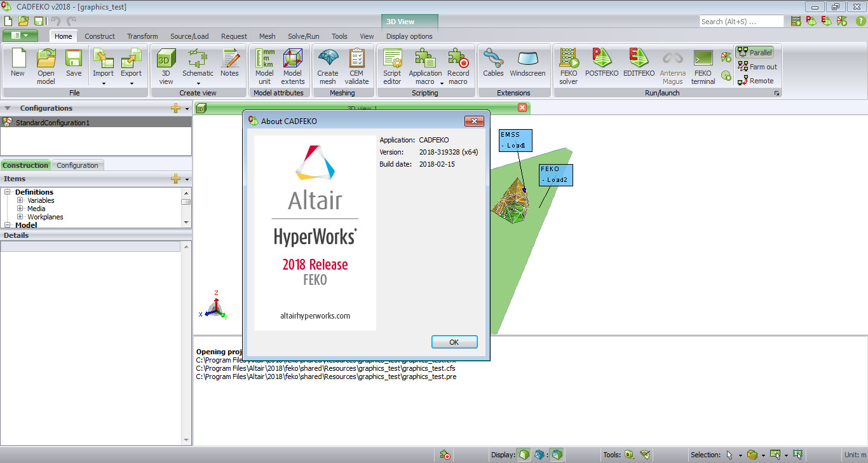Select StandardConfiguration1 in Configurations list
The height and width of the screenshot is (463, 868).
coord(96,122)
